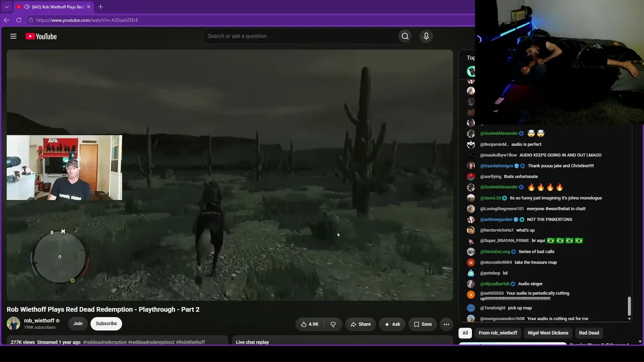This screenshot has height=362, width=644.
Task: Mute the tab using its speaker icon
Action: coord(27,7)
